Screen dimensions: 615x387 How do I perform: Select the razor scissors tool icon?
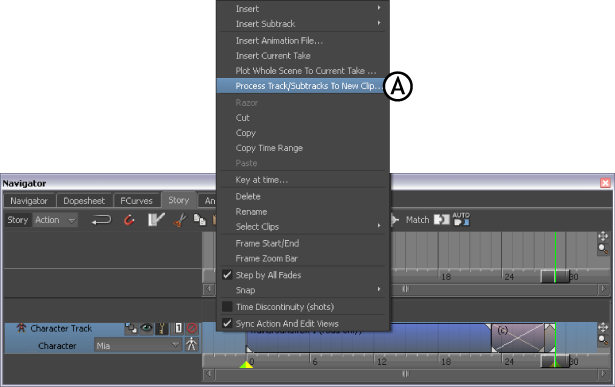180,220
